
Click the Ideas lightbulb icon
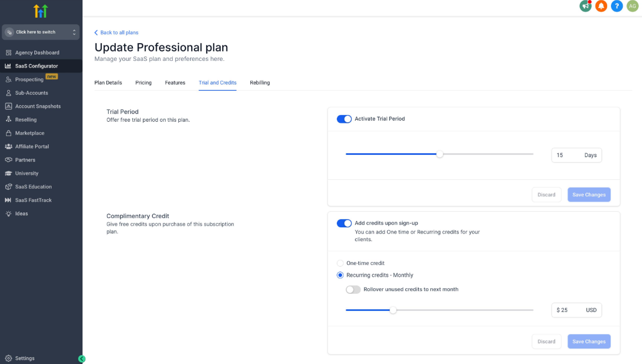[x=8, y=214]
